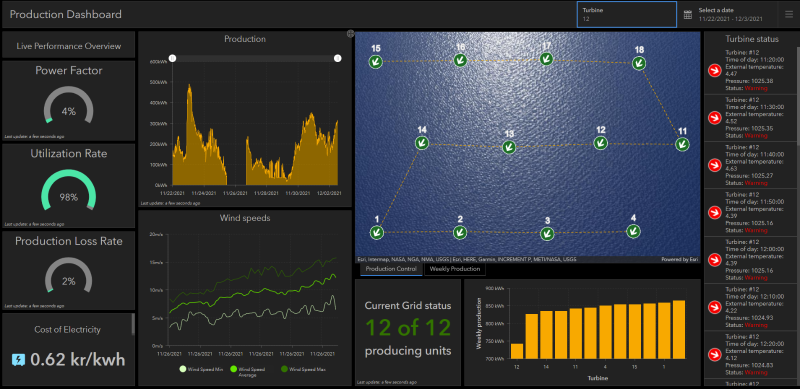Viewport: 800px width, 389px height.
Task: Click the warning icon for the 11:30:00 status entry
Action: pos(715,118)
